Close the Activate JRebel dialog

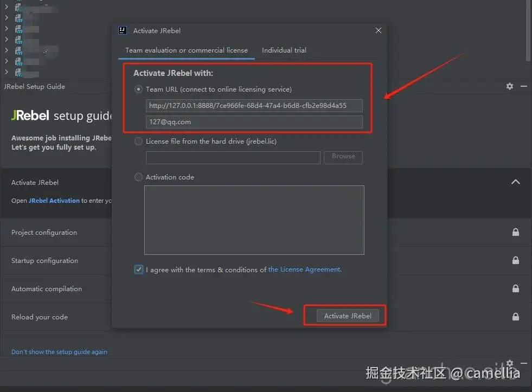tap(379, 30)
